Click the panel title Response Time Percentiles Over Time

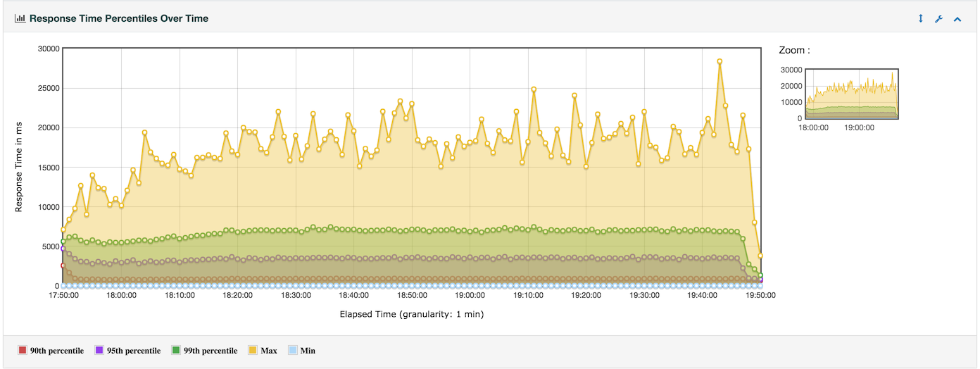[118, 18]
